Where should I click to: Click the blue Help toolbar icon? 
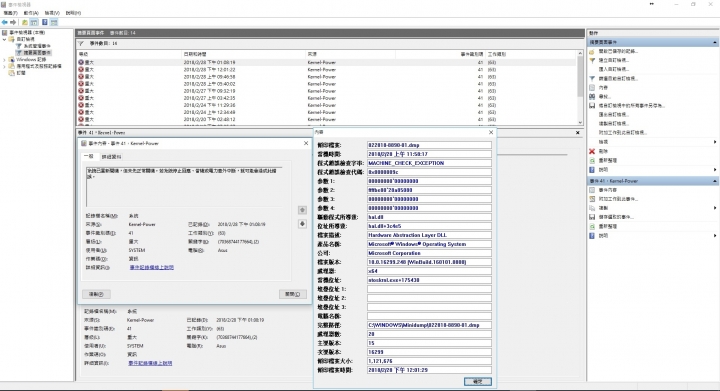(x=45, y=22)
